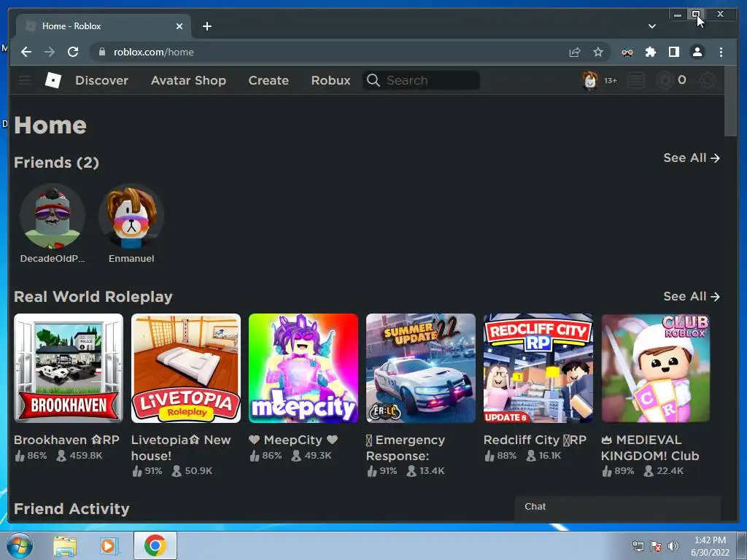The image size is (747, 560).
Task: Click the page vertical scrollbar thumb
Action: coord(730,101)
